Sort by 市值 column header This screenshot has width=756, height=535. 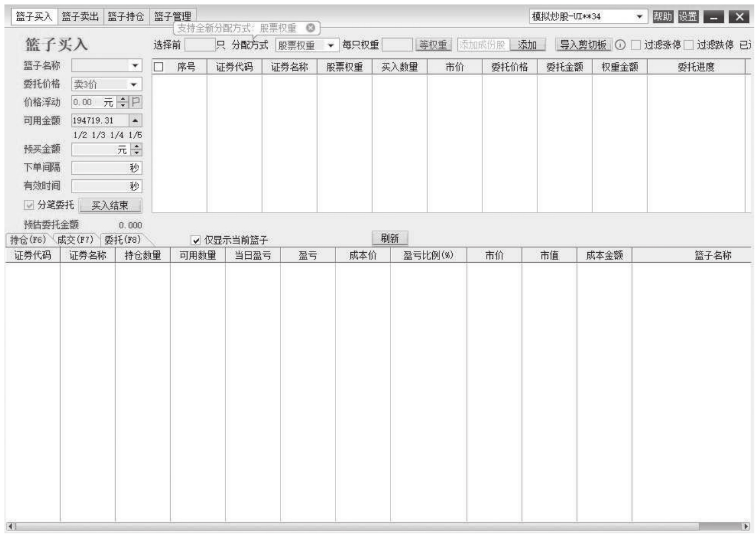point(549,255)
